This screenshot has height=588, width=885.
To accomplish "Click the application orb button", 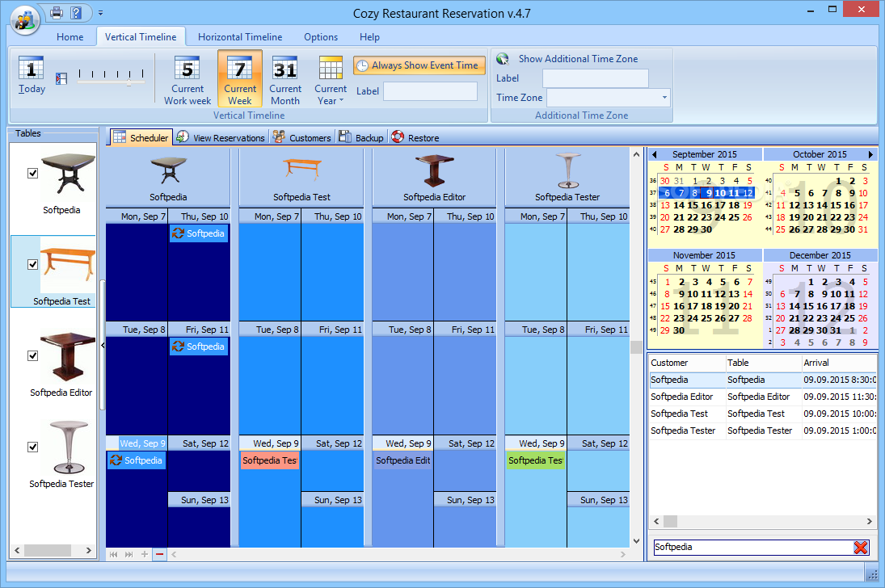I will click(x=25, y=20).
